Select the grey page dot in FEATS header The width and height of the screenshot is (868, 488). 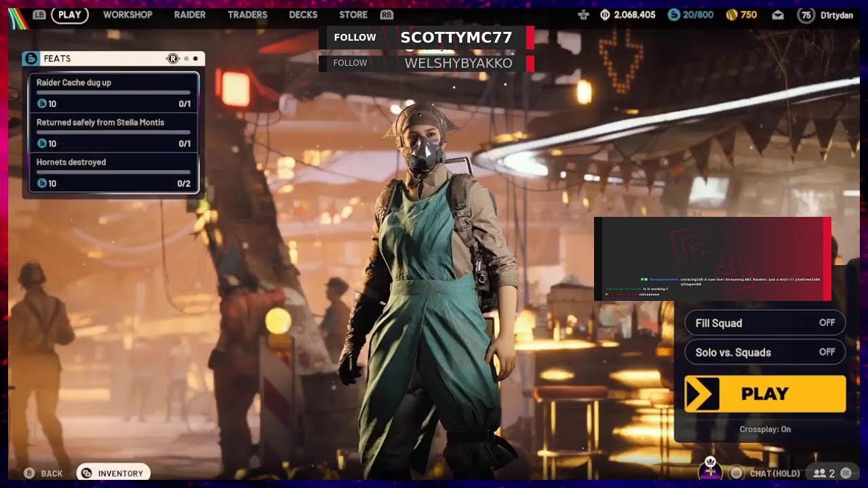point(186,58)
